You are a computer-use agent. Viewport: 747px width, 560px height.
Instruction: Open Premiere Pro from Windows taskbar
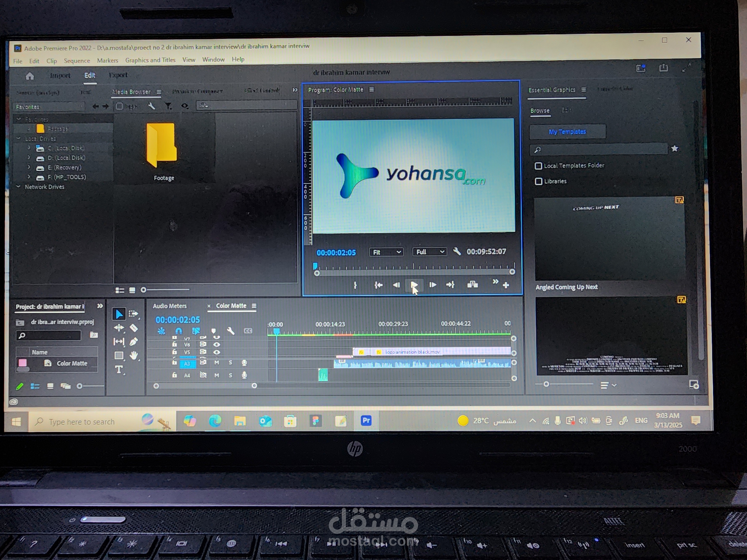pyautogui.click(x=366, y=421)
